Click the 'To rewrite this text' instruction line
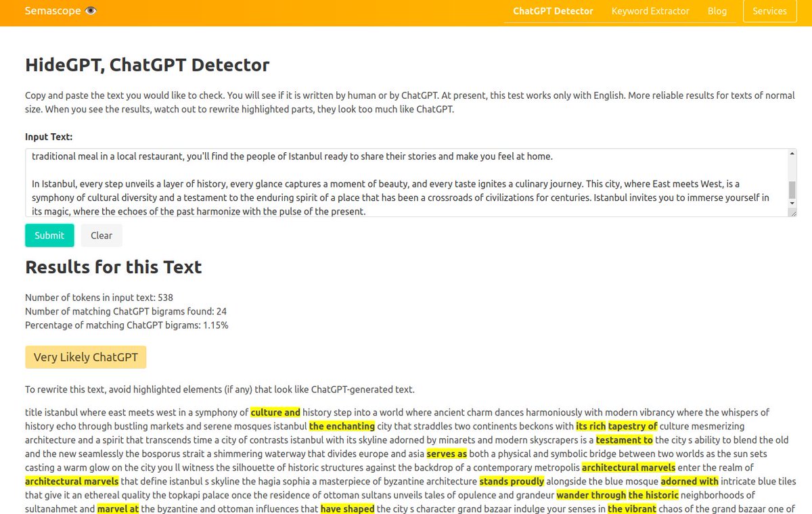This screenshot has width=812, height=514. click(x=219, y=390)
